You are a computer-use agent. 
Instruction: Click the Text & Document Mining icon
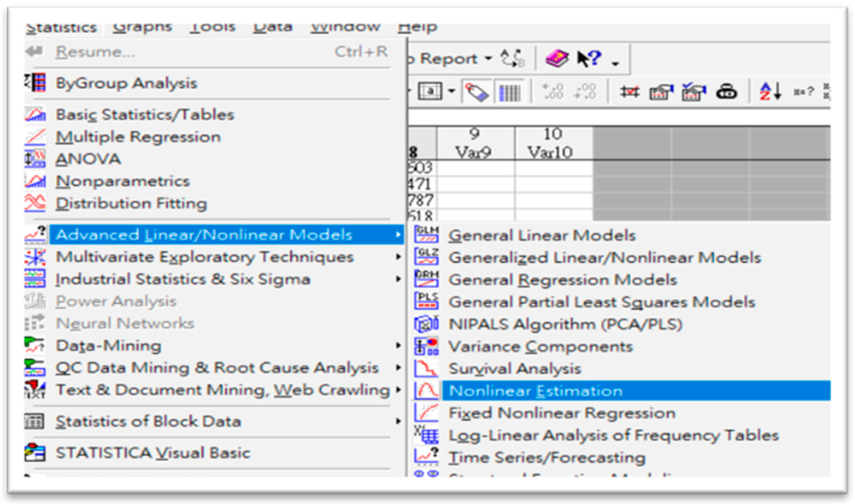(35, 389)
